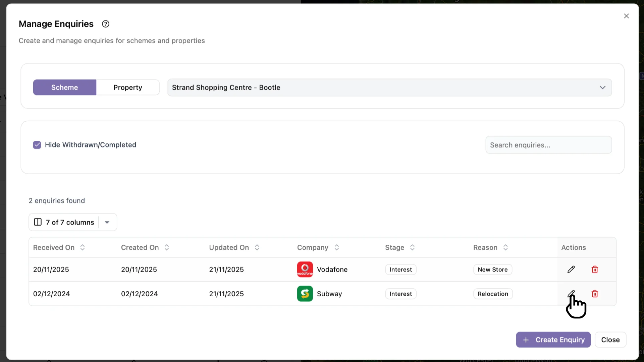The image size is (644, 362).
Task: Sort table by Received On column
Action: click(82, 247)
